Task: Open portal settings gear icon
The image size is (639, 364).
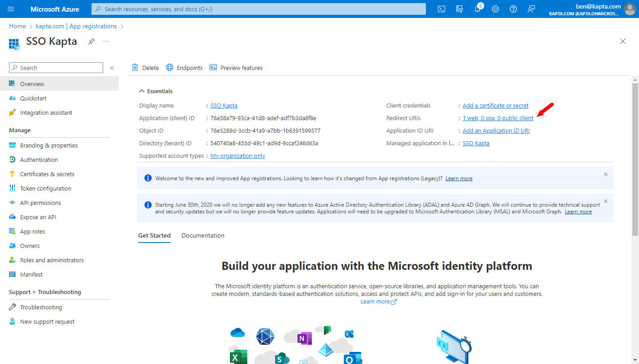Action: click(x=495, y=9)
